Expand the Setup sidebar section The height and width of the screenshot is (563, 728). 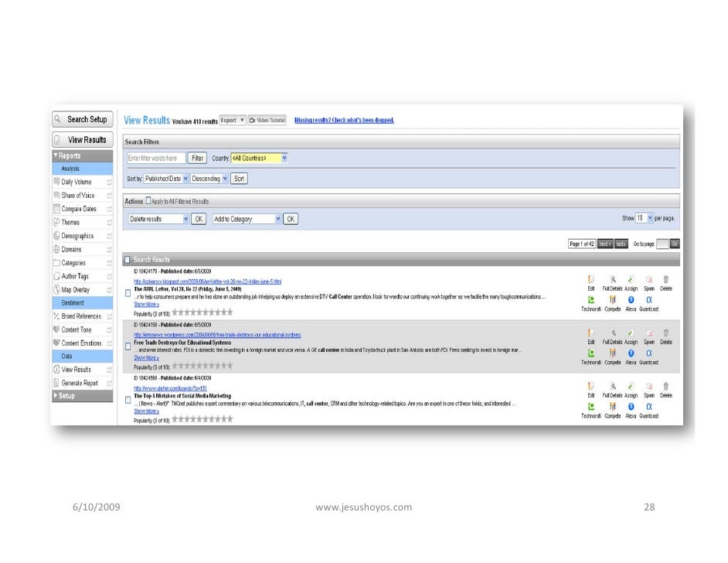click(x=82, y=396)
